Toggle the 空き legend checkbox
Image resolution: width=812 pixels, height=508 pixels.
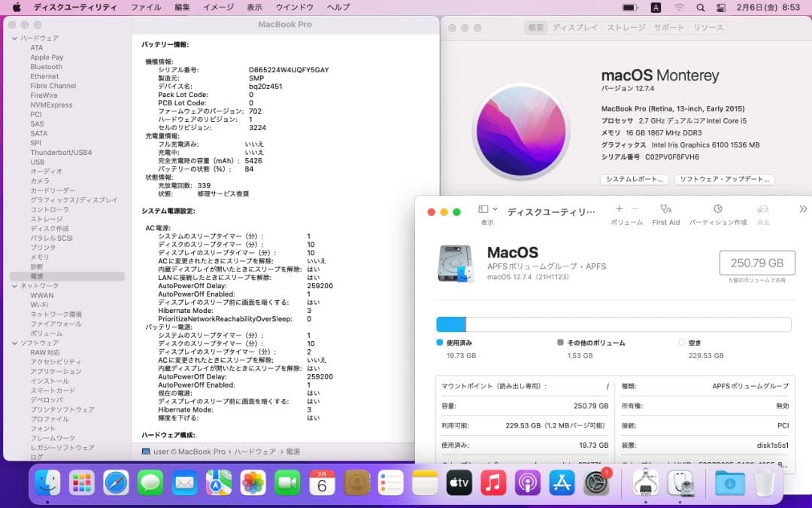point(681,342)
